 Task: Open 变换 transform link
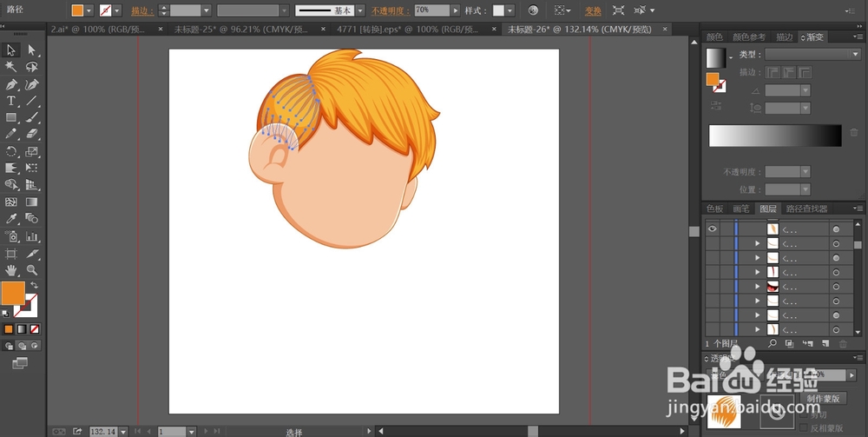point(594,10)
